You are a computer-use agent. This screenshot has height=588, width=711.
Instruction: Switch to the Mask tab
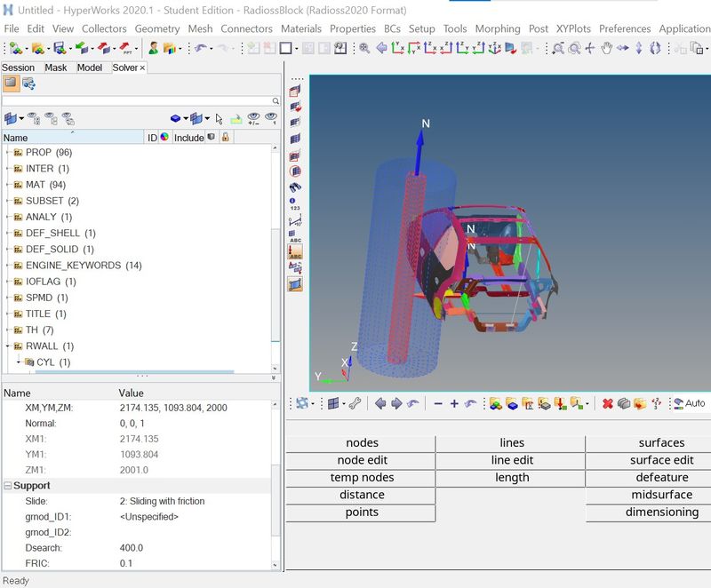tap(56, 68)
